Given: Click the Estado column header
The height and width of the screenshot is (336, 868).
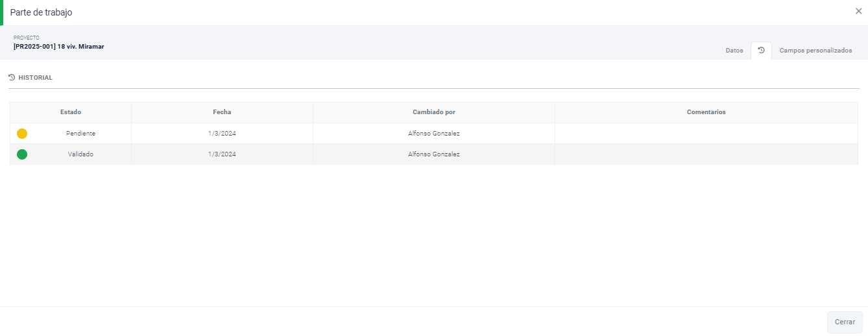Looking at the screenshot, I should [x=71, y=112].
